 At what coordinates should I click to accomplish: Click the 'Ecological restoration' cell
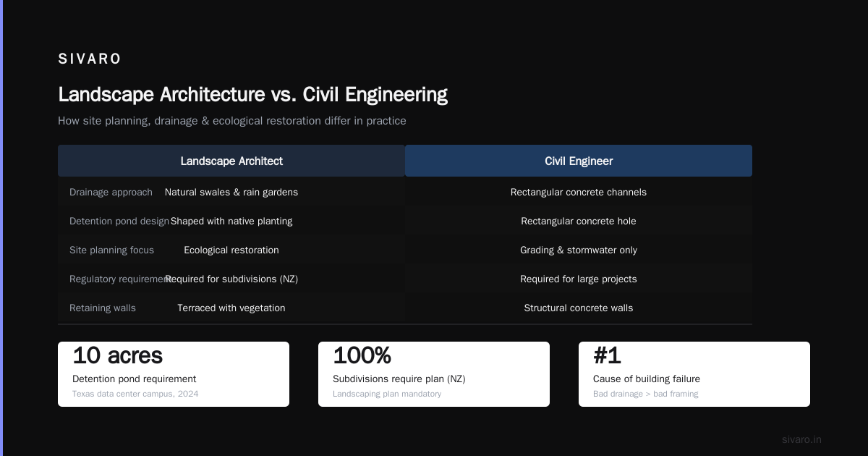pyautogui.click(x=231, y=250)
